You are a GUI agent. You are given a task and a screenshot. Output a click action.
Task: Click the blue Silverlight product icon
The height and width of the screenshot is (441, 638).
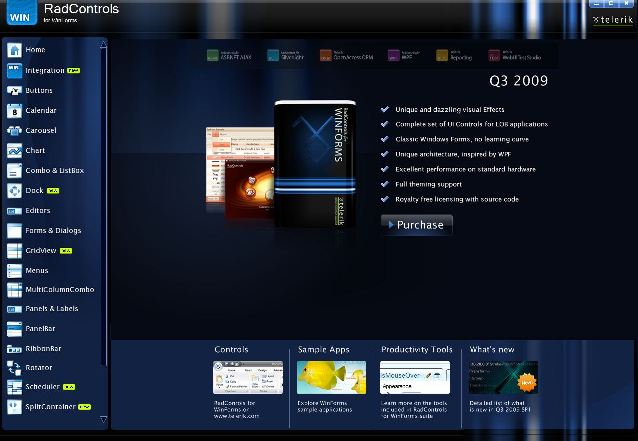point(273,55)
